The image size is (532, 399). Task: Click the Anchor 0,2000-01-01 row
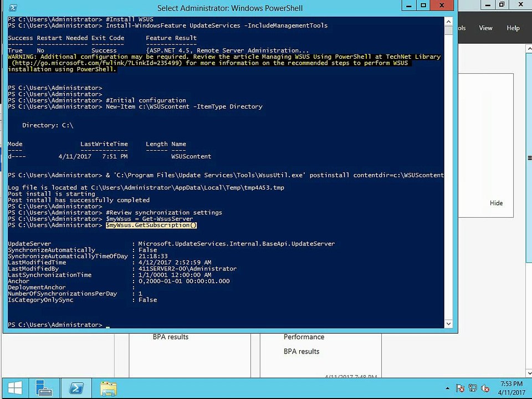(x=119, y=282)
